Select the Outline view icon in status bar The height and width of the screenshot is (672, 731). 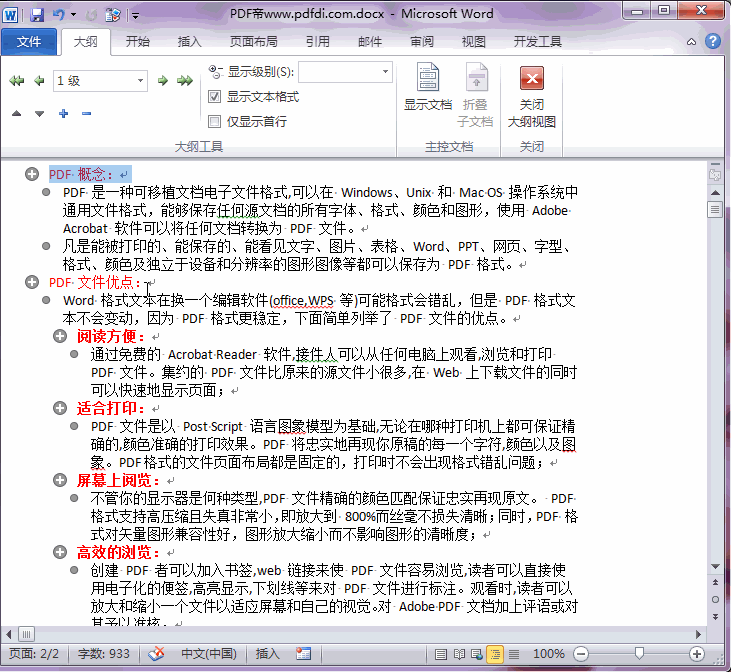495,654
